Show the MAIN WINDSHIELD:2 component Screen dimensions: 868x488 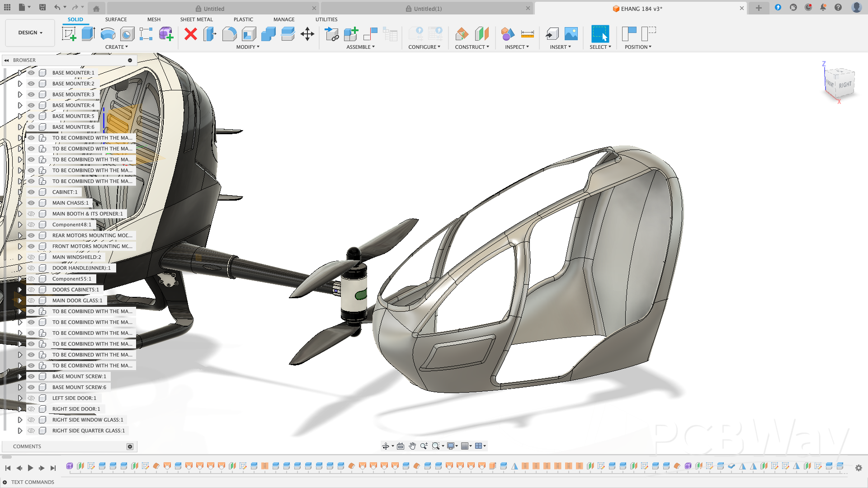31,257
